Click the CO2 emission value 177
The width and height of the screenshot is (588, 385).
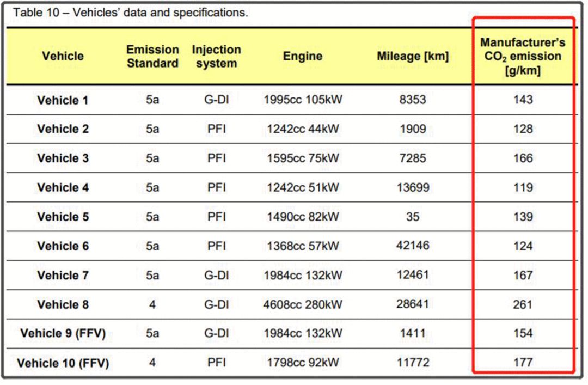pyautogui.click(x=523, y=363)
